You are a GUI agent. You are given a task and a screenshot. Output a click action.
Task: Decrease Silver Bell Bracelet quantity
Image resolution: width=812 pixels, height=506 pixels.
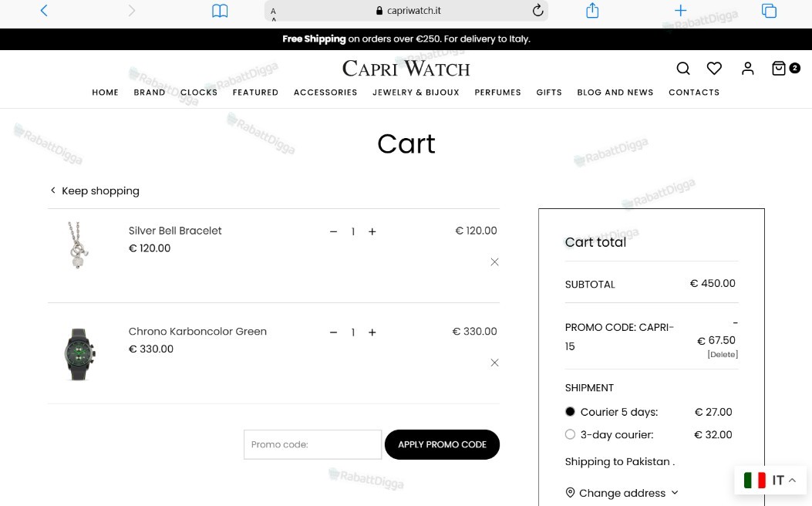(x=333, y=231)
